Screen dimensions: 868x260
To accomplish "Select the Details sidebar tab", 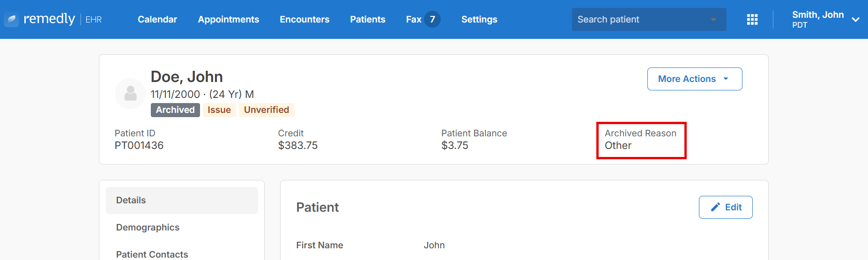I will click(182, 201).
